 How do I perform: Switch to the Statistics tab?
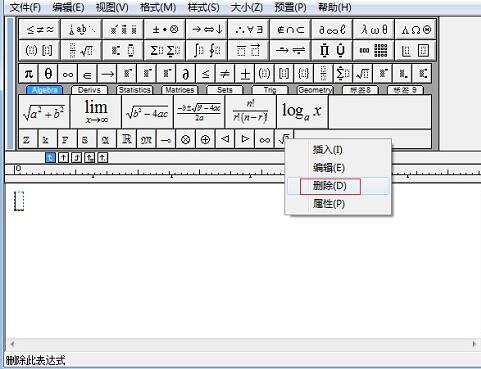point(134,90)
